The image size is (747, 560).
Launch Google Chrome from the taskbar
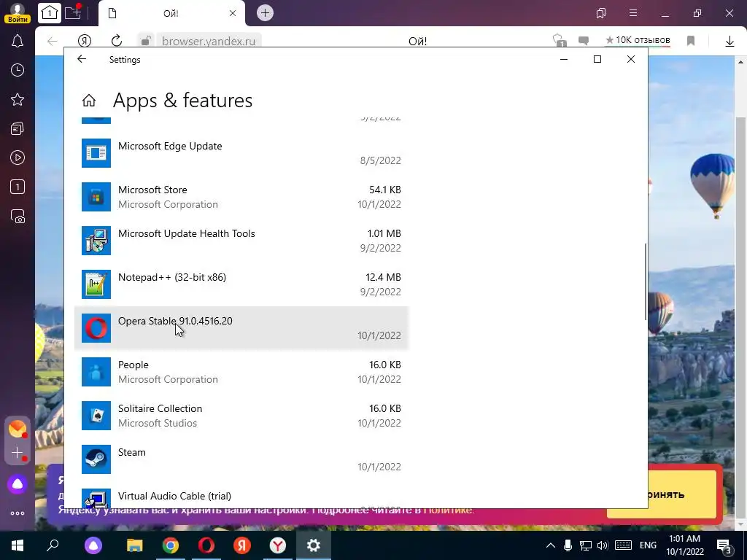[x=171, y=545]
